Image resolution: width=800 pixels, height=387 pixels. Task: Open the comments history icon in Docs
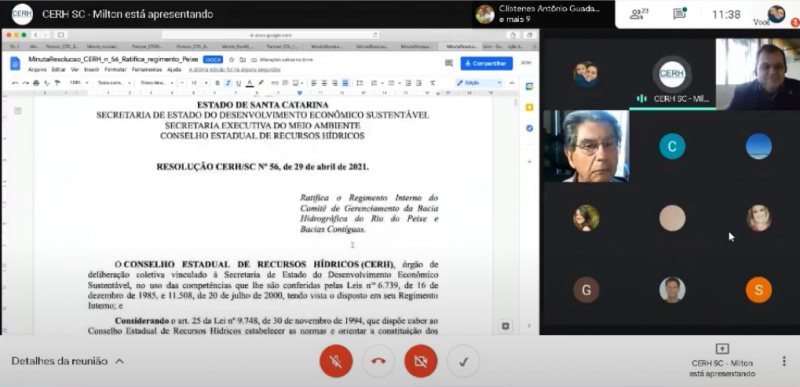pos(449,63)
